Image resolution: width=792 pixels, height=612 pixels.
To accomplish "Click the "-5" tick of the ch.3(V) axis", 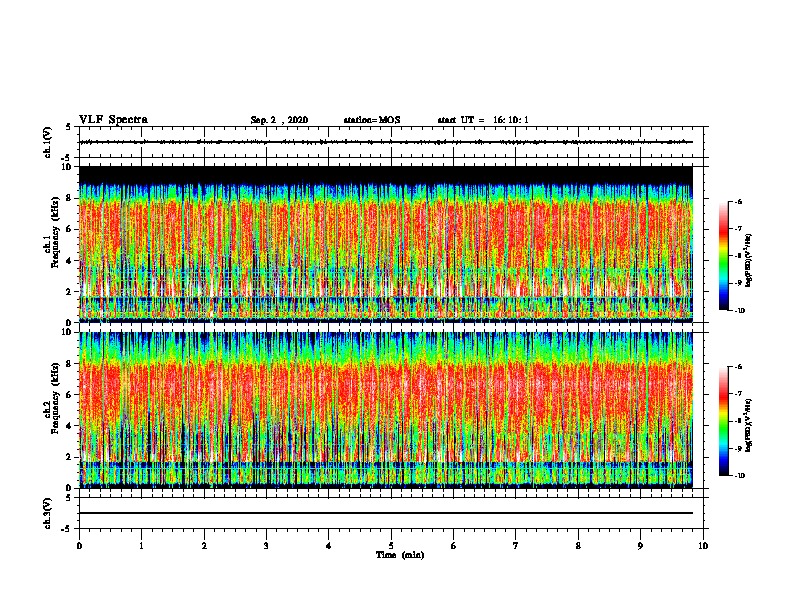I will [x=67, y=529].
